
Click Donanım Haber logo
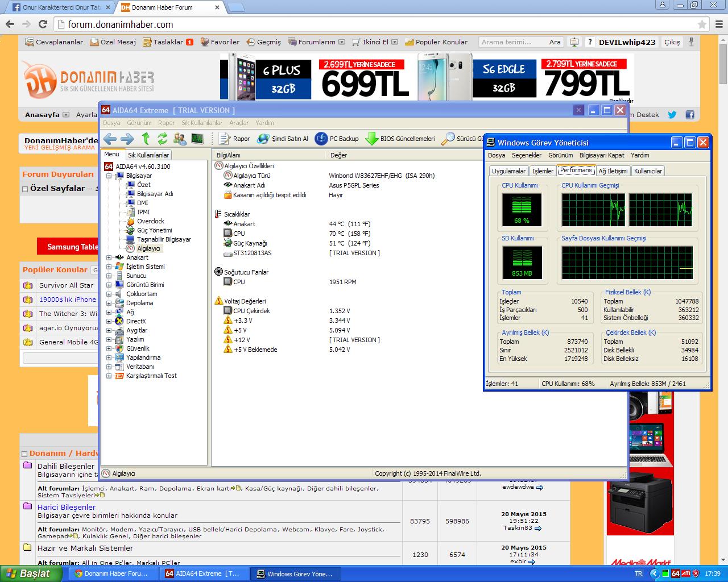(x=89, y=80)
